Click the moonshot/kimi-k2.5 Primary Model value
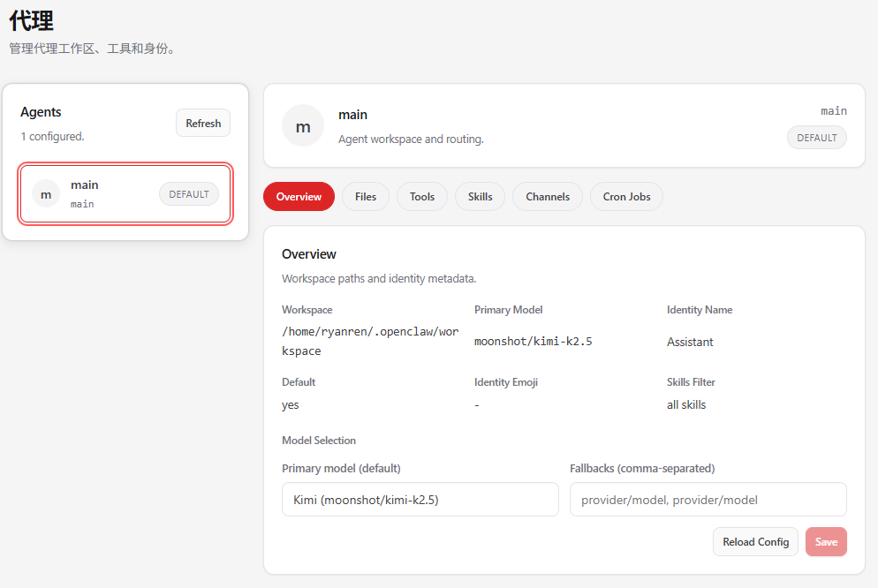The height and width of the screenshot is (588, 878). click(x=533, y=341)
